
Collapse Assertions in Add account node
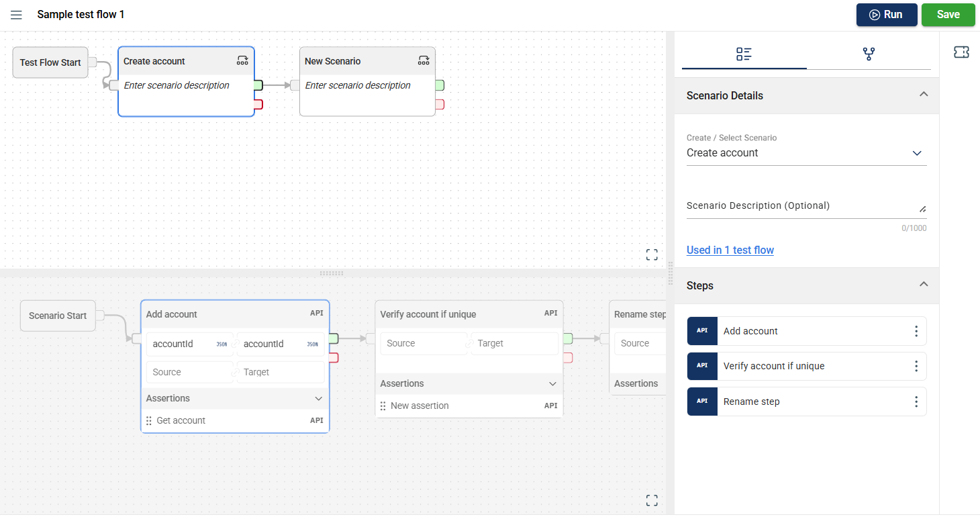(319, 398)
